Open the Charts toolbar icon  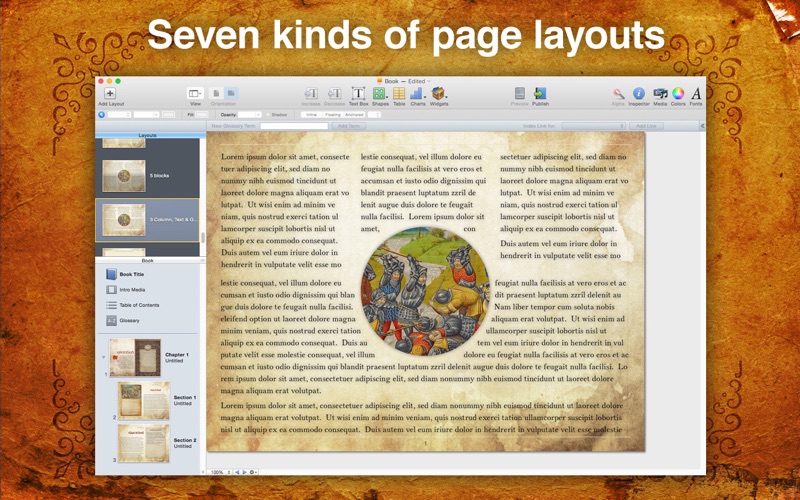click(417, 93)
